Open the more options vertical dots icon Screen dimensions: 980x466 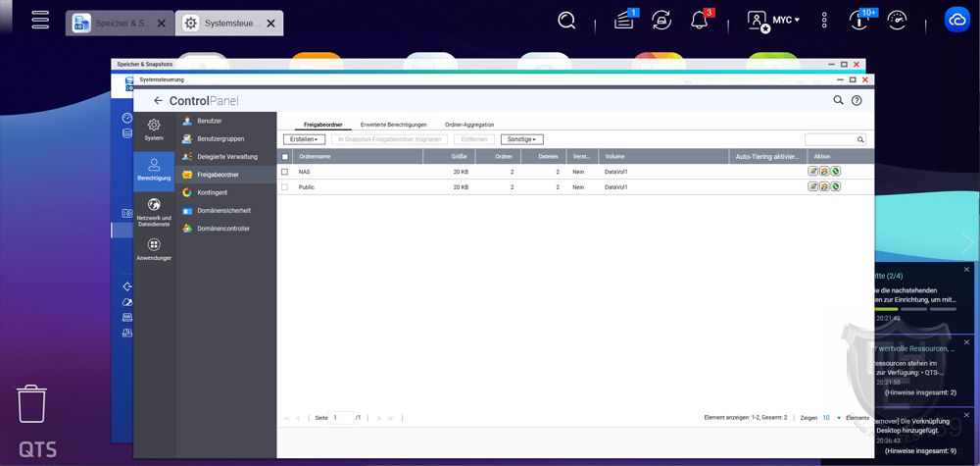824,21
